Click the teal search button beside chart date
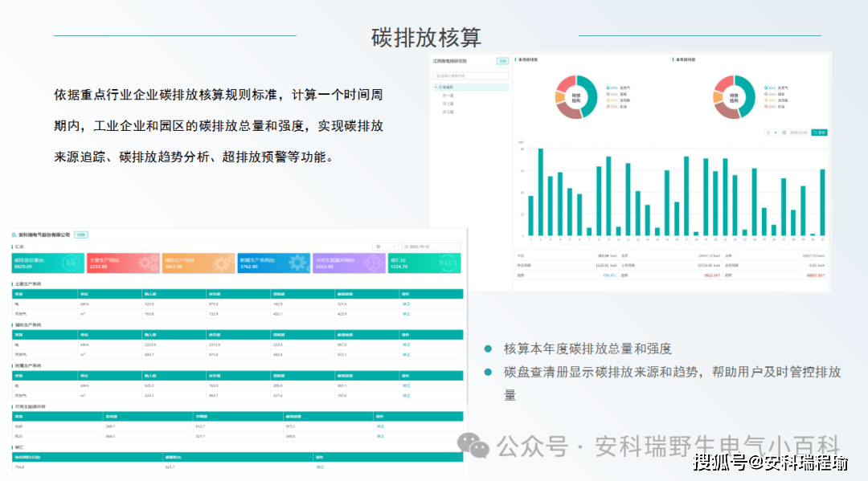 (x=820, y=132)
